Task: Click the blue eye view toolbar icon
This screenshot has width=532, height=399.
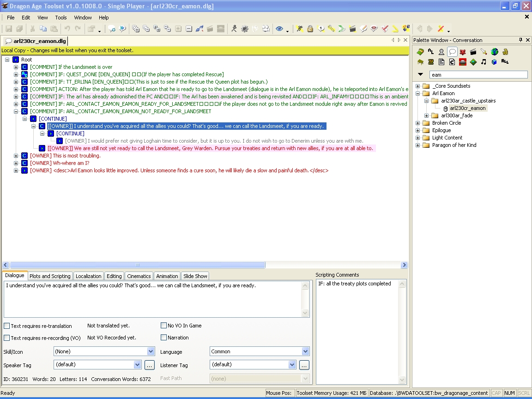Action: pos(279,29)
